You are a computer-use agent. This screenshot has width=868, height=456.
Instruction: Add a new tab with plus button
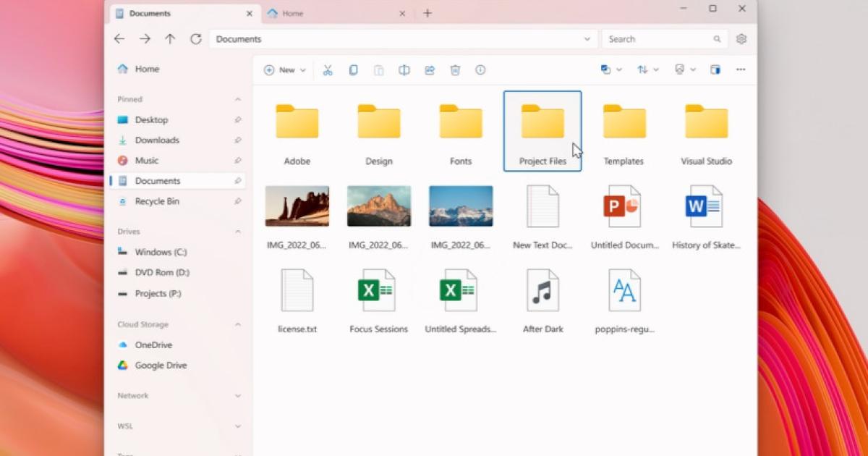pyautogui.click(x=427, y=13)
